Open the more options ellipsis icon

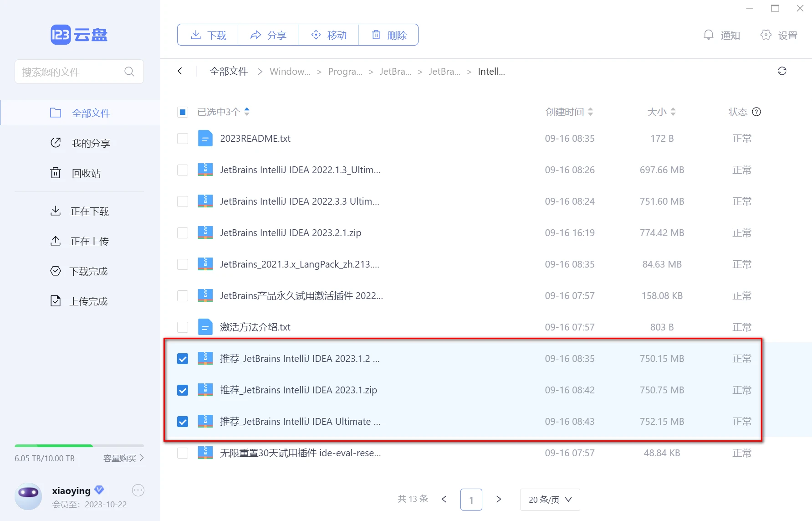(x=138, y=490)
